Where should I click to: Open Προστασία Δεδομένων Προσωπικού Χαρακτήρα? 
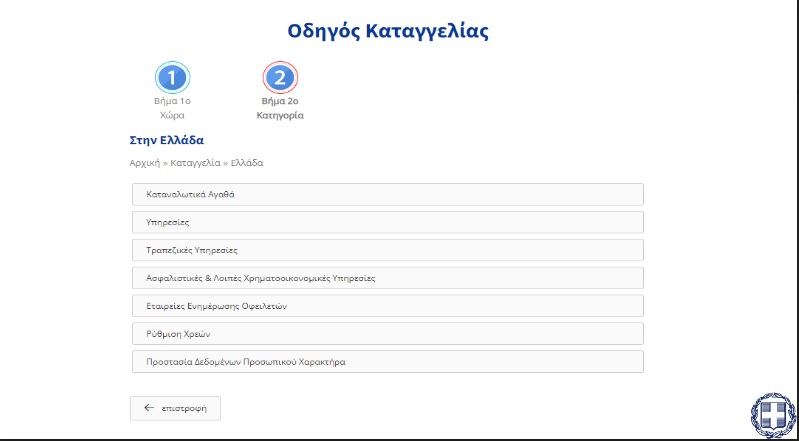[388, 362]
